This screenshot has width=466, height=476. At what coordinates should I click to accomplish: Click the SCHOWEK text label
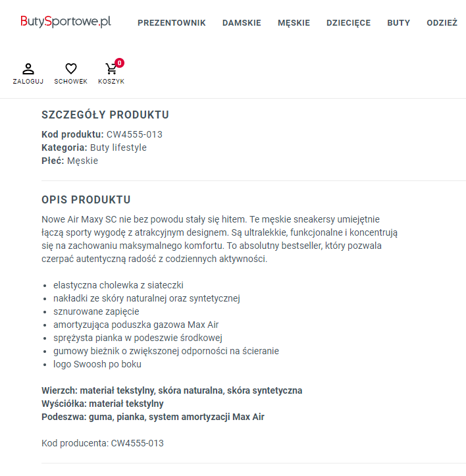(70, 82)
